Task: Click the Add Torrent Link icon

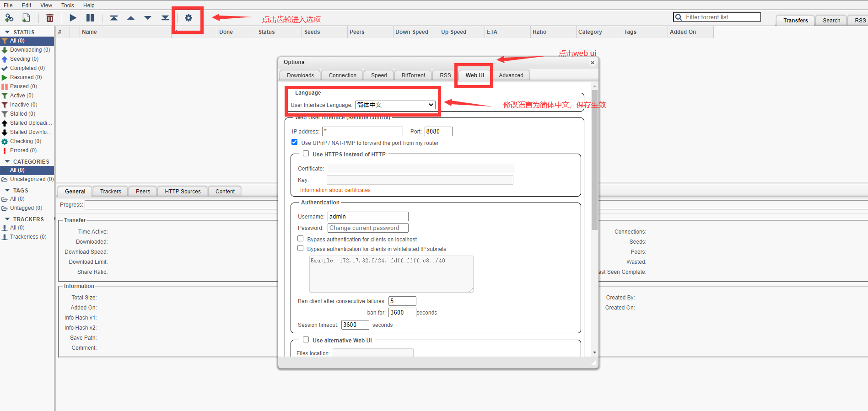Action: [9, 18]
